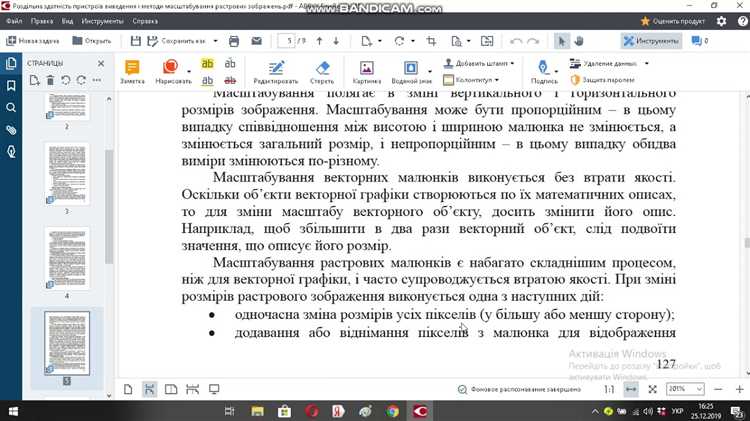Switch to one-page view mode
Image resolution: width=750 pixels, height=421 pixels.
(x=128, y=389)
